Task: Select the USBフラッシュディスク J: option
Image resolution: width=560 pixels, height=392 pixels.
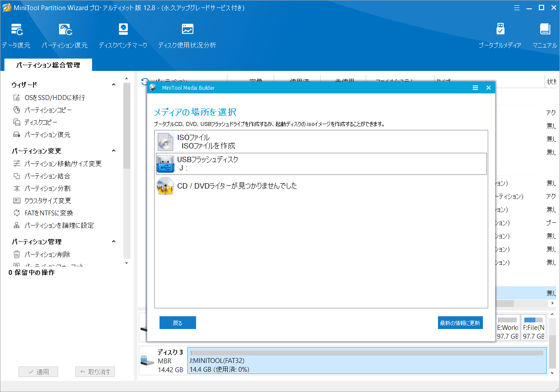Action: tap(321, 164)
